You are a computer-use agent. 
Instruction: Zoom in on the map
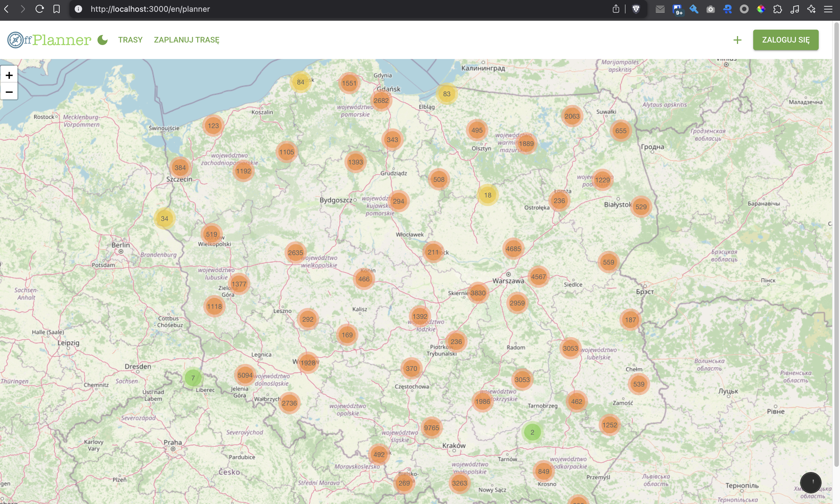tap(9, 75)
